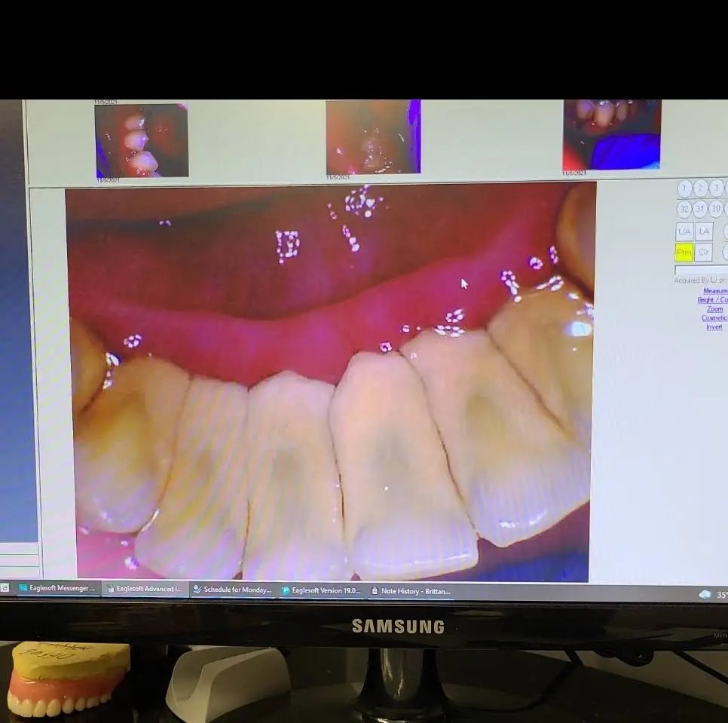Open Schedule for Monday taskbar window
The image size is (728, 723).
coord(233,590)
